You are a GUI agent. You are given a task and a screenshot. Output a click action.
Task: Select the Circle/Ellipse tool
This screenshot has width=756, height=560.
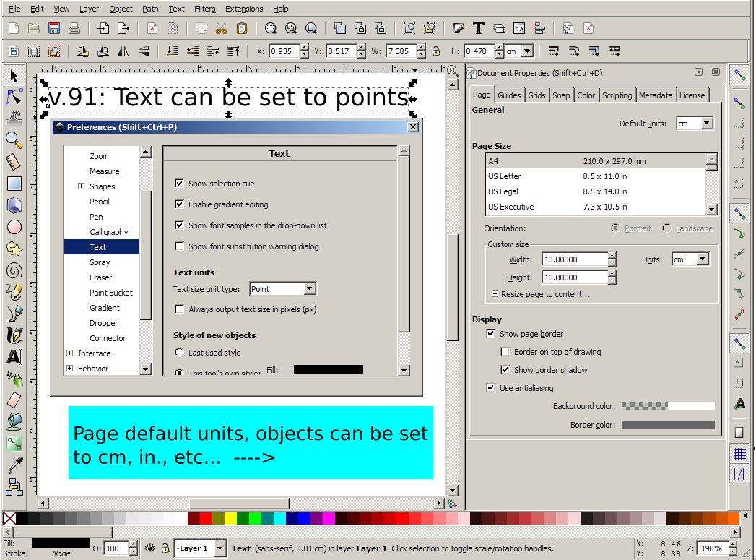[x=14, y=227]
